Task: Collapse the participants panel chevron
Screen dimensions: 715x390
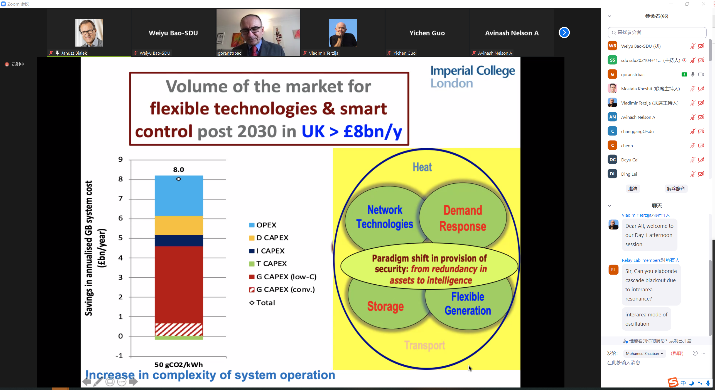Action: point(610,16)
